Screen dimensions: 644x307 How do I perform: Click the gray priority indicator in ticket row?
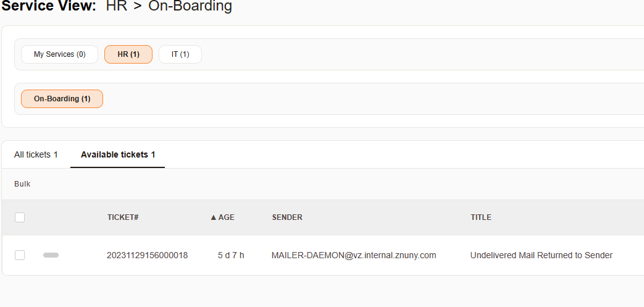tap(51, 255)
